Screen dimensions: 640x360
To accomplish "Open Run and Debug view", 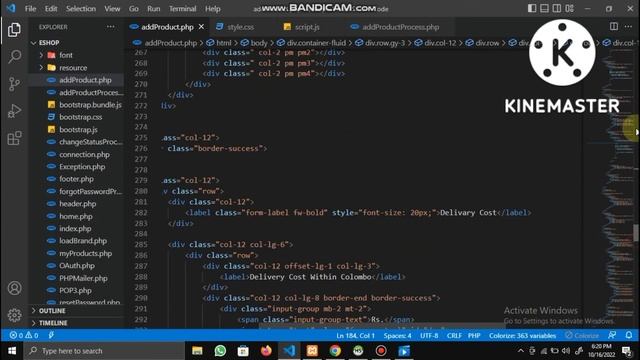I will coord(14,111).
